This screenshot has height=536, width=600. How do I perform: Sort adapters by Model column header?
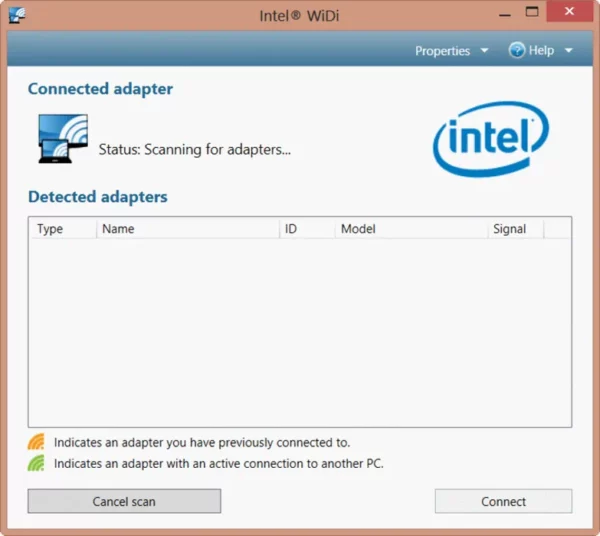[411, 229]
